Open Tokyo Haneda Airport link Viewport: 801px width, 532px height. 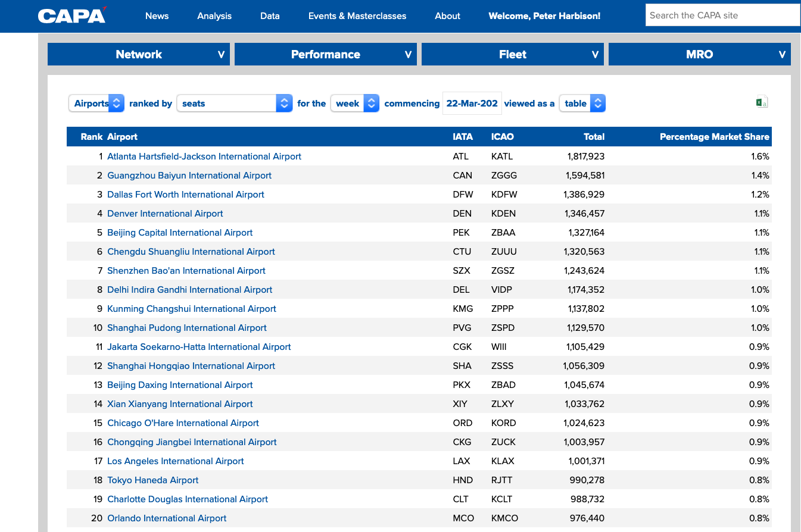tap(153, 480)
